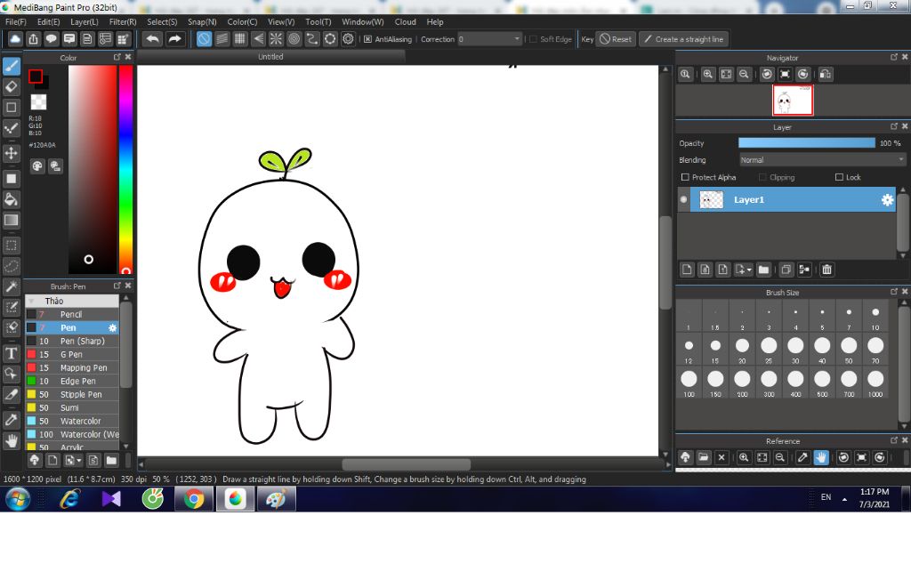Click the Redo arrow in the toolbar
This screenshot has height=588, width=911.
tap(174, 39)
